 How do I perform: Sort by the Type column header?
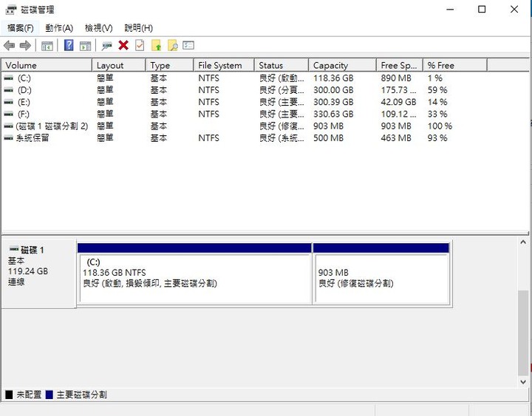click(x=170, y=65)
